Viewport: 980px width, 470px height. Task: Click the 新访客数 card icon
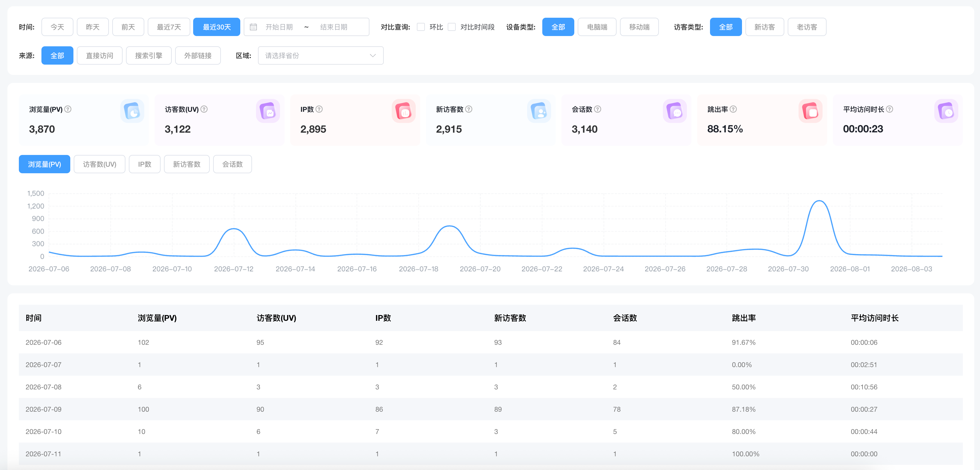click(x=539, y=111)
